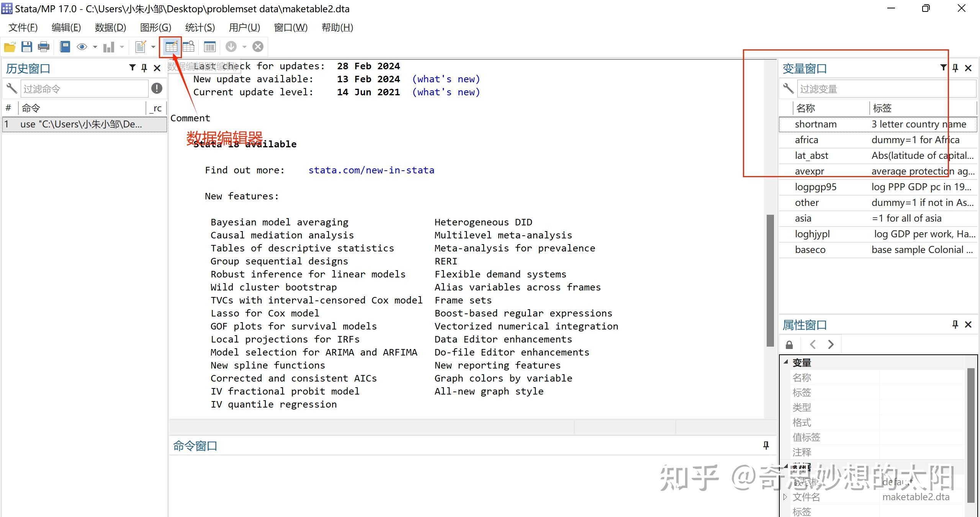Viewport: 980px width, 517px height.
Task: Toggle the properties lock icon
Action: tap(789, 345)
